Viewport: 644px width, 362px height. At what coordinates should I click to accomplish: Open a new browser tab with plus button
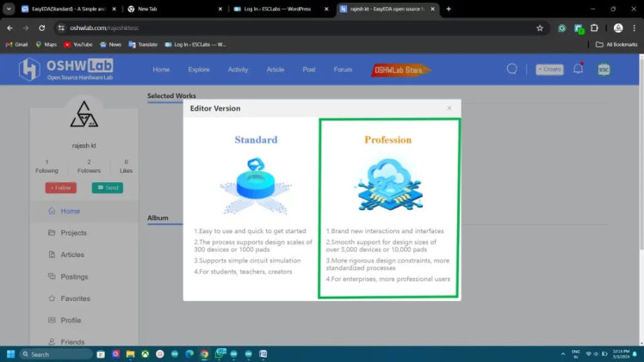click(449, 9)
